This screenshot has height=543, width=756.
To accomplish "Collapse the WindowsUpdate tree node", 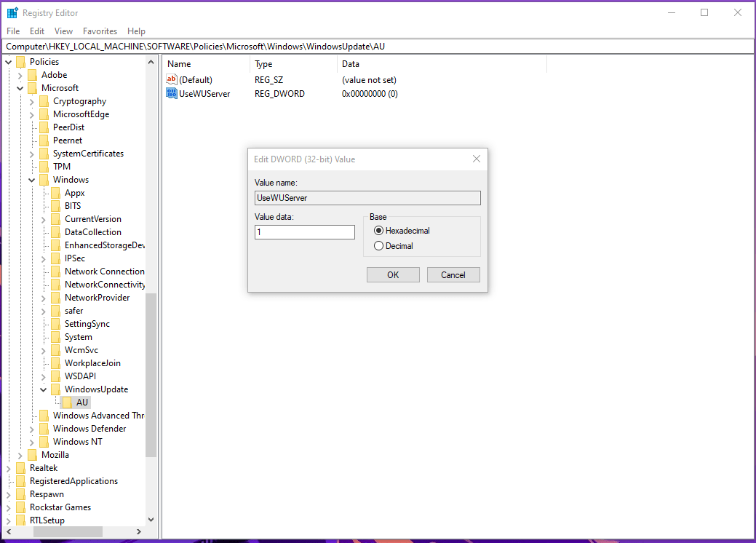I will (x=44, y=389).
